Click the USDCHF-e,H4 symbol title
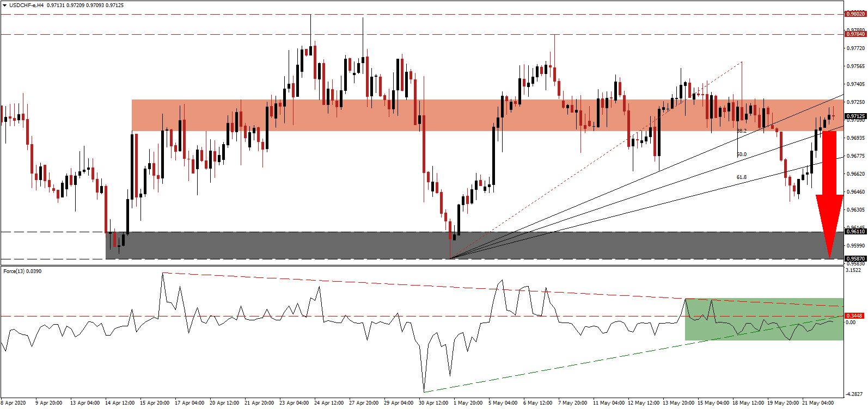868x409 pixels. (x=26, y=5)
